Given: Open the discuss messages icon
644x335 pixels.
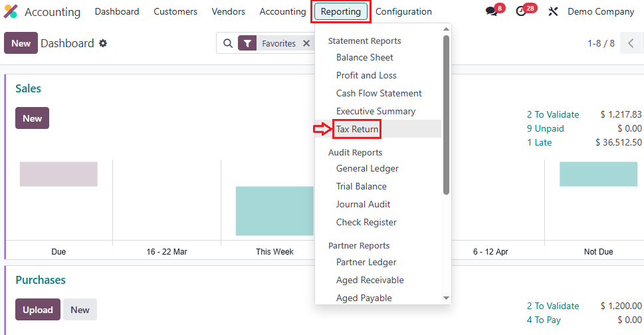Looking at the screenshot, I should pos(492,12).
